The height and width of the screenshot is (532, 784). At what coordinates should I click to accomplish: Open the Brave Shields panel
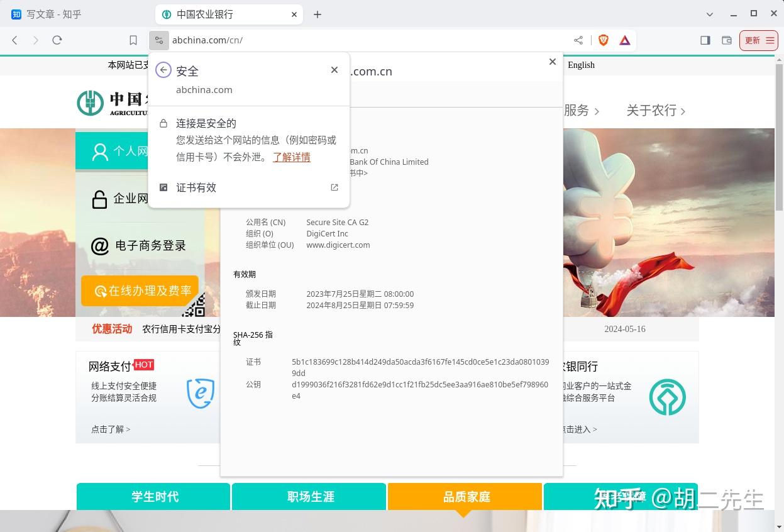coord(603,40)
